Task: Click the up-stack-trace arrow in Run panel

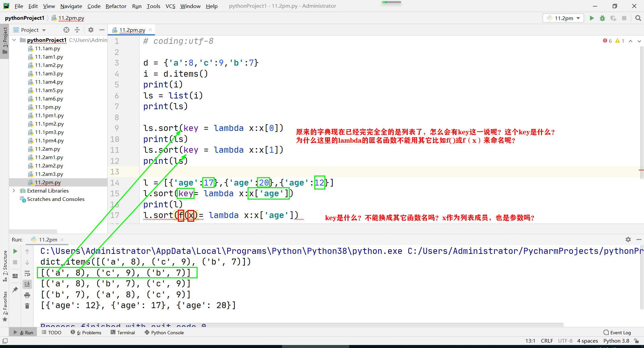Action: [x=27, y=251]
